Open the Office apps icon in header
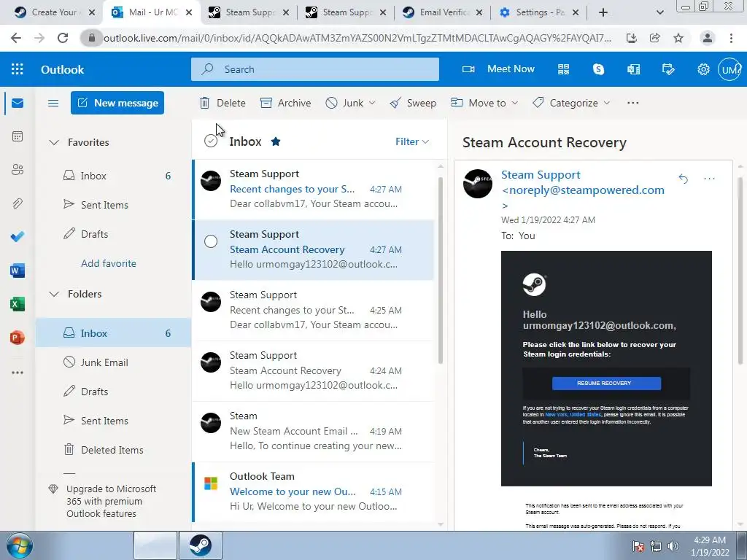 [x=634, y=69]
